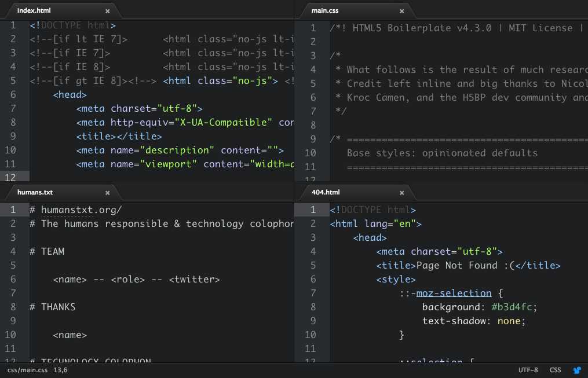Click 'The humans responsible' line in humans.txt

(x=162, y=223)
